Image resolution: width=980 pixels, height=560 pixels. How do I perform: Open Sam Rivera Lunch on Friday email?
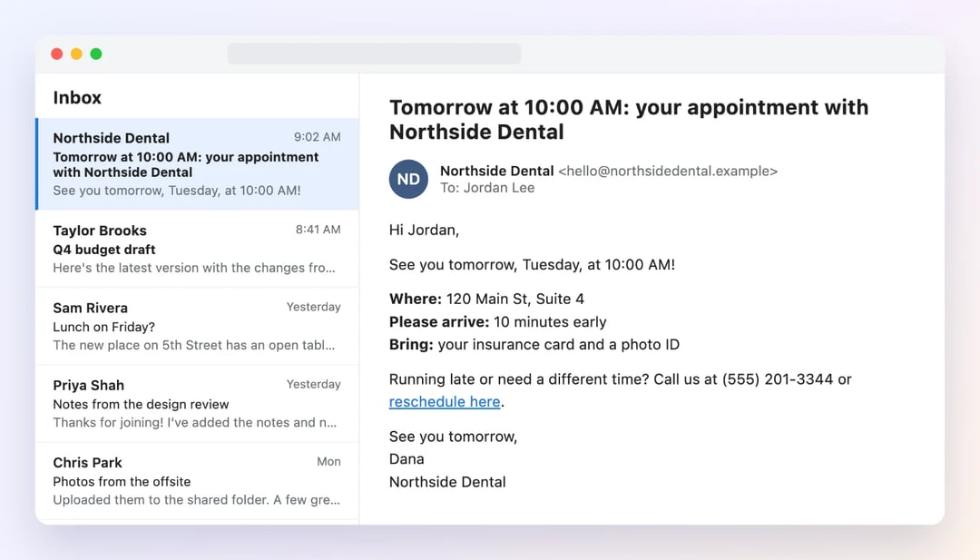coord(198,326)
